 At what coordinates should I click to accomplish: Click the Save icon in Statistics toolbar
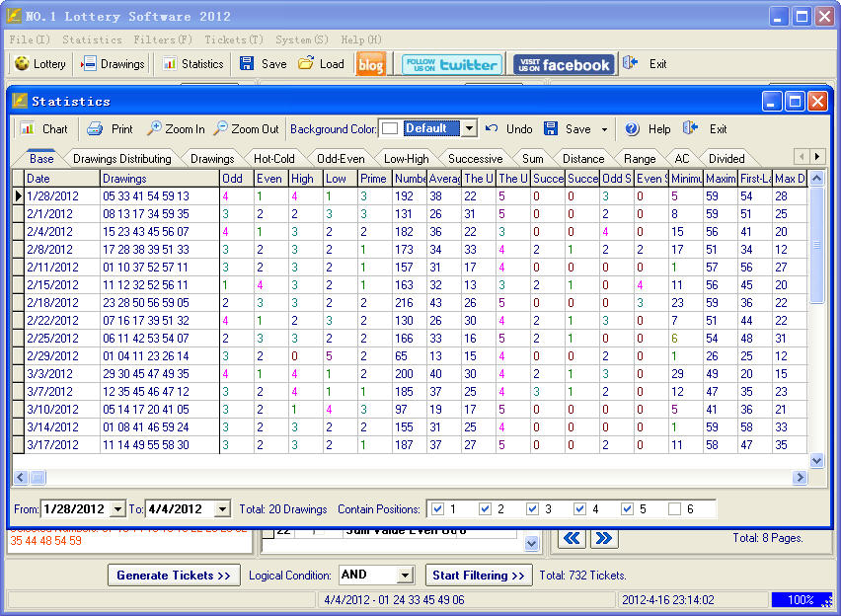pos(550,128)
